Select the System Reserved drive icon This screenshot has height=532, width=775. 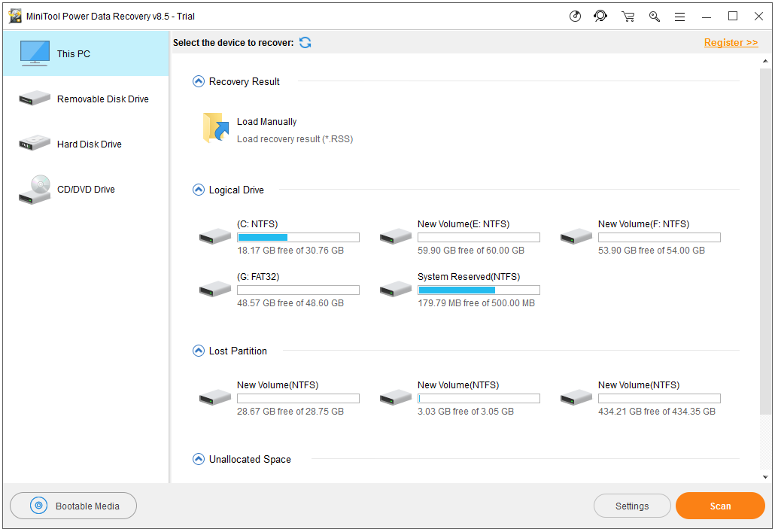click(x=396, y=289)
